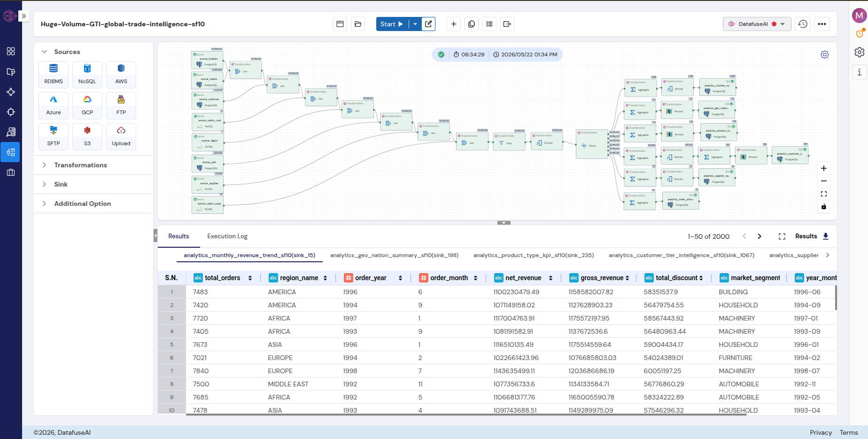868x439 pixels.
Task: Select the Upload source
Action: coord(121,136)
